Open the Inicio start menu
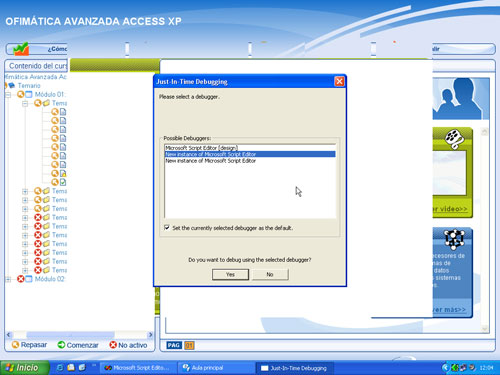 tap(24, 368)
